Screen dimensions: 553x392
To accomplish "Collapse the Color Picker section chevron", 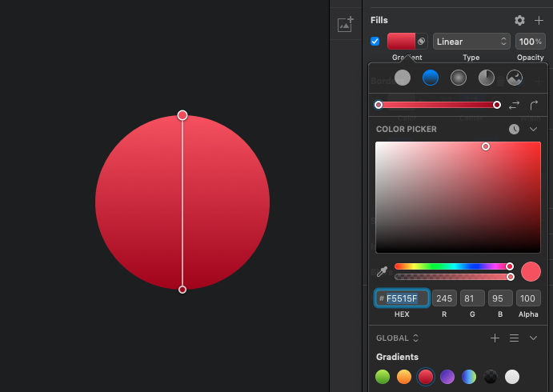I will click(x=533, y=129).
